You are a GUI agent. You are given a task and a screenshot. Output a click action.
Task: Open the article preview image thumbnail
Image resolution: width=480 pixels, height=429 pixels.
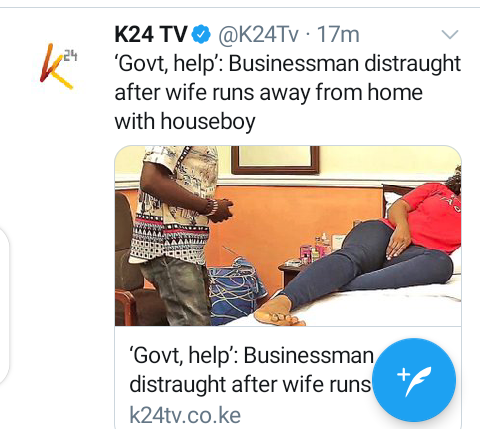pos(288,236)
